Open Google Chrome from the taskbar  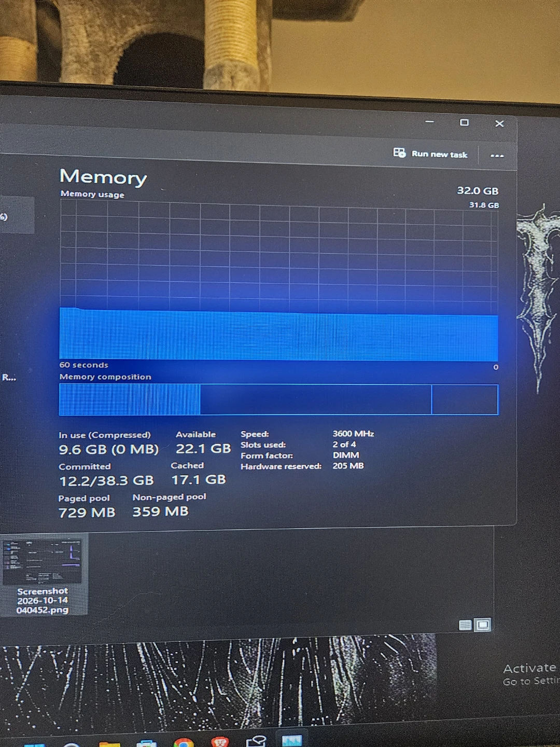point(184,742)
